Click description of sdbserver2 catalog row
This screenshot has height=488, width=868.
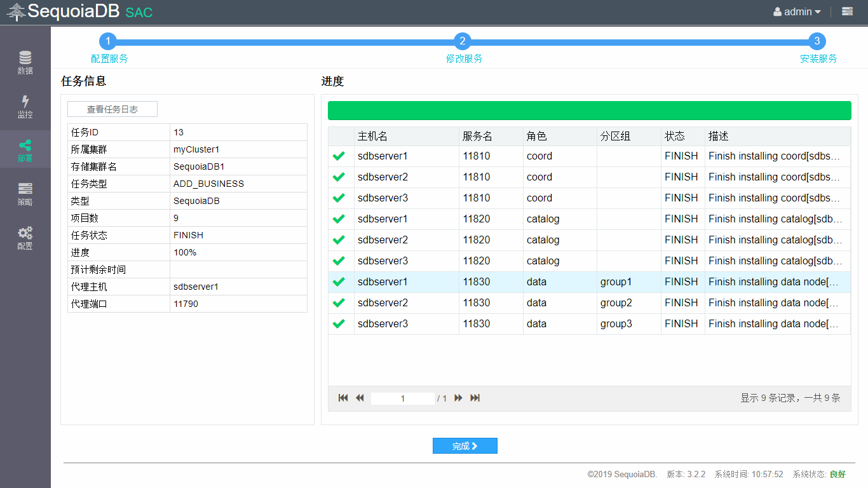(x=775, y=240)
